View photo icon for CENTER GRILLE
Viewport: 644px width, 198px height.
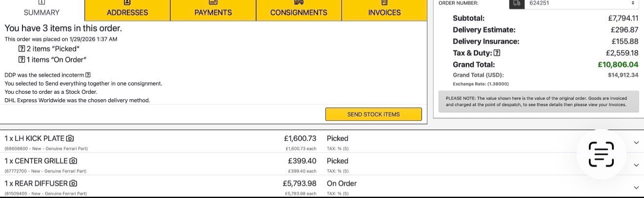pyautogui.click(x=73, y=161)
